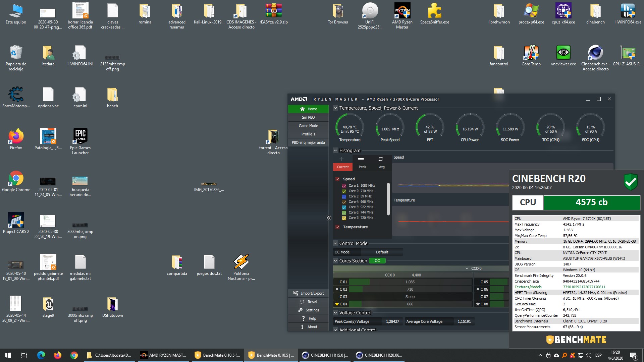Select the cpuz_x64.exe desktop icon
This screenshot has height=362, width=644.
click(x=563, y=14)
